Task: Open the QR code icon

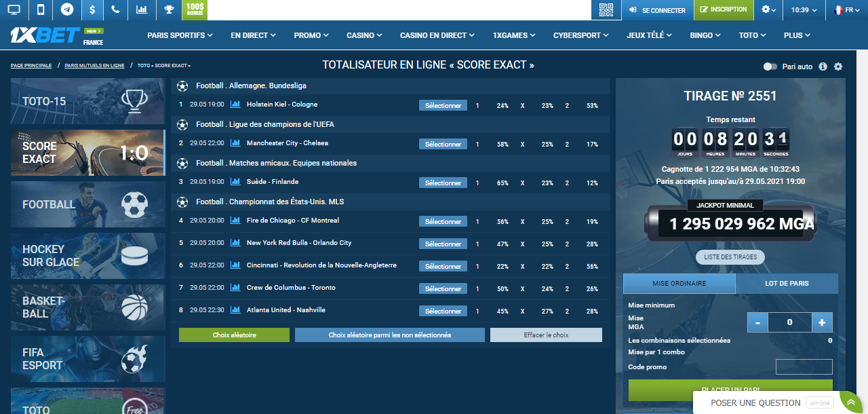Action: (606, 10)
